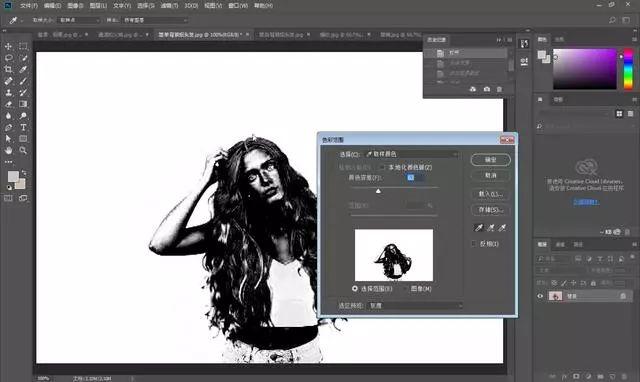
Task: Select the Dodge tool
Action: pos(23,116)
